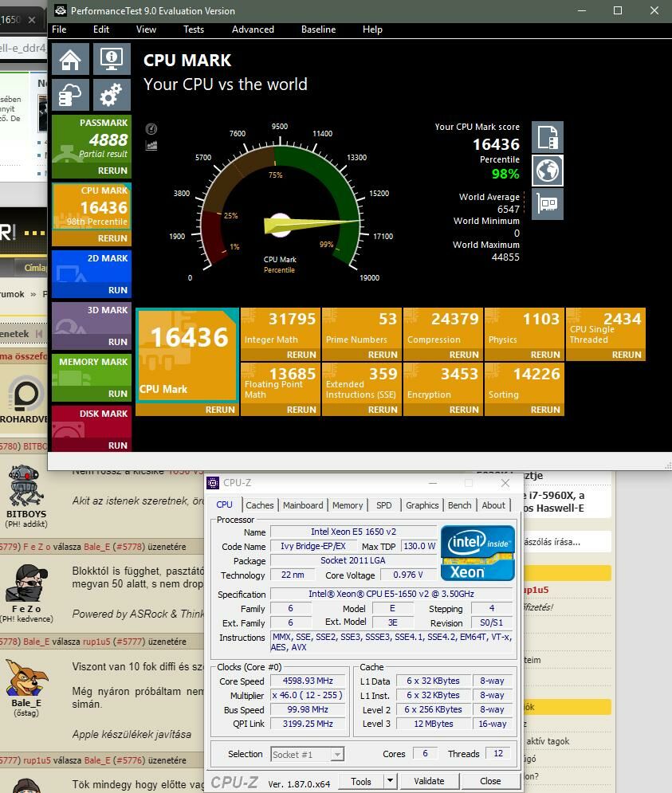
Task: Rerun the Integer Math test
Action: tap(301, 355)
